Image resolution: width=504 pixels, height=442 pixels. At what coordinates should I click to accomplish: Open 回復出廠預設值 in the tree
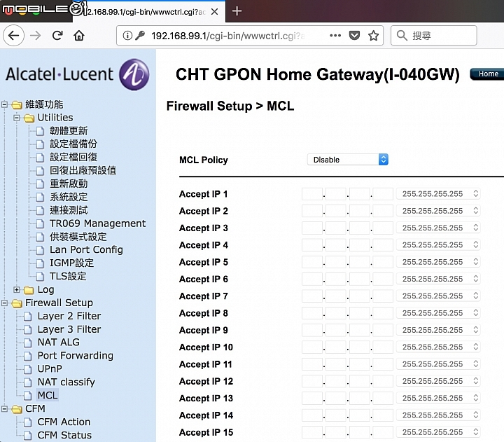pos(83,170)
